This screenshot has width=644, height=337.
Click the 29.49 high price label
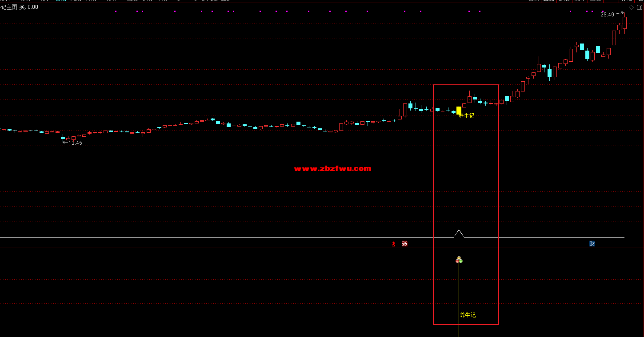click(607, 15)
